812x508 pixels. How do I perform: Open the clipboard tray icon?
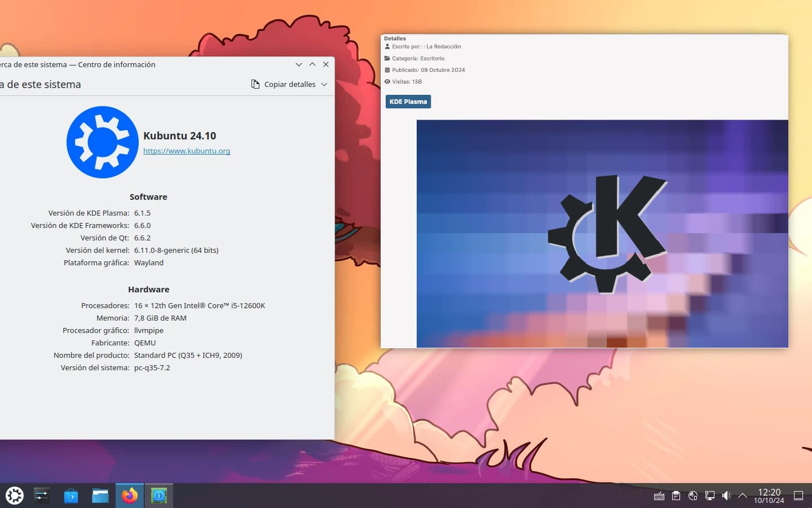pos(676,496)
